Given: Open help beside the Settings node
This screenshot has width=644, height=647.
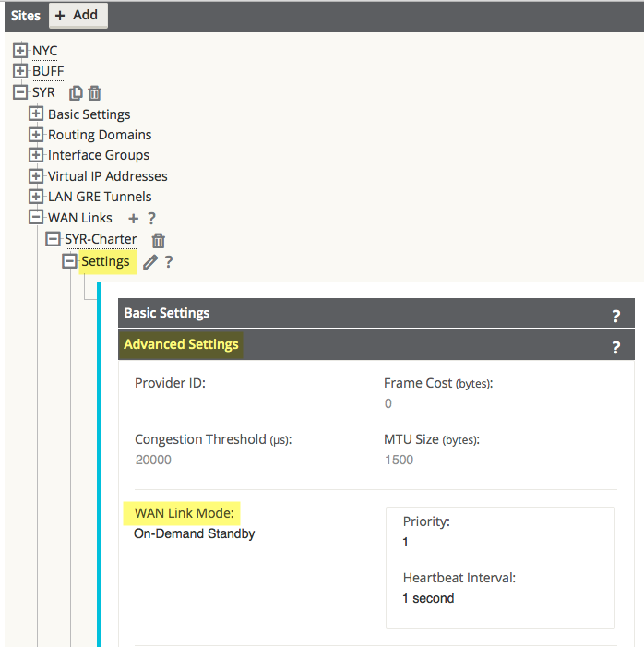Looking at the screenshot, I should 168,262.
